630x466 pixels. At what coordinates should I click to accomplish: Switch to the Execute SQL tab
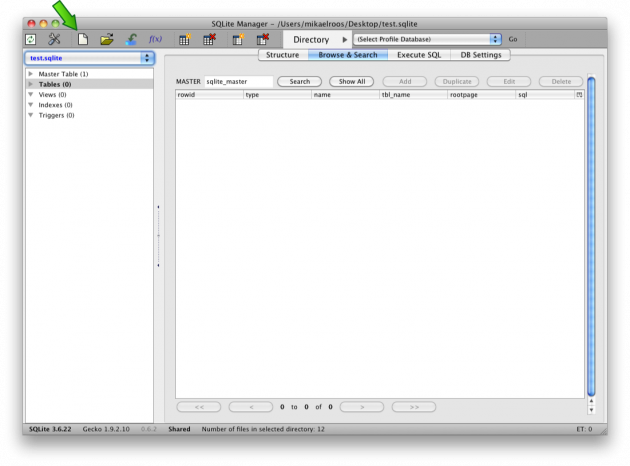pos(419,55)
